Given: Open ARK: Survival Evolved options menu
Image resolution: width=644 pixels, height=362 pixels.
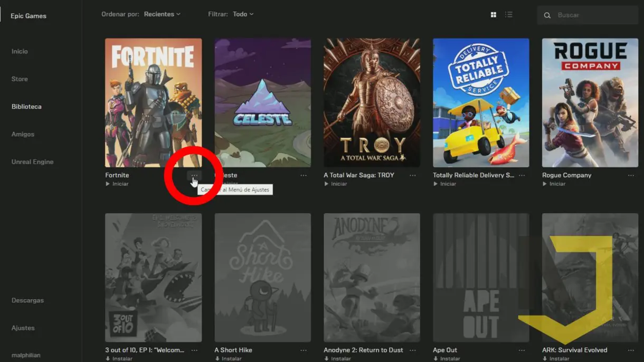Looking at the screenshot, I should point(631,350).
